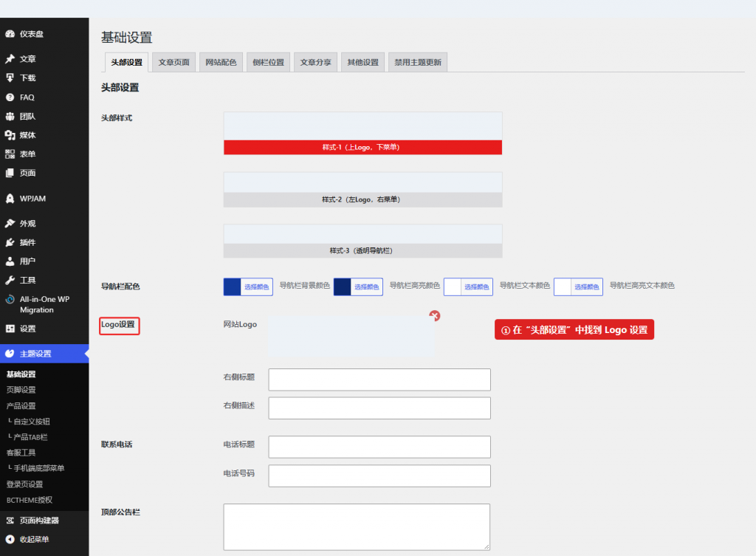Remove the website logo with red X
This screenshot has height=556, width=756.
pyautogui.click(x=434, y=316)
